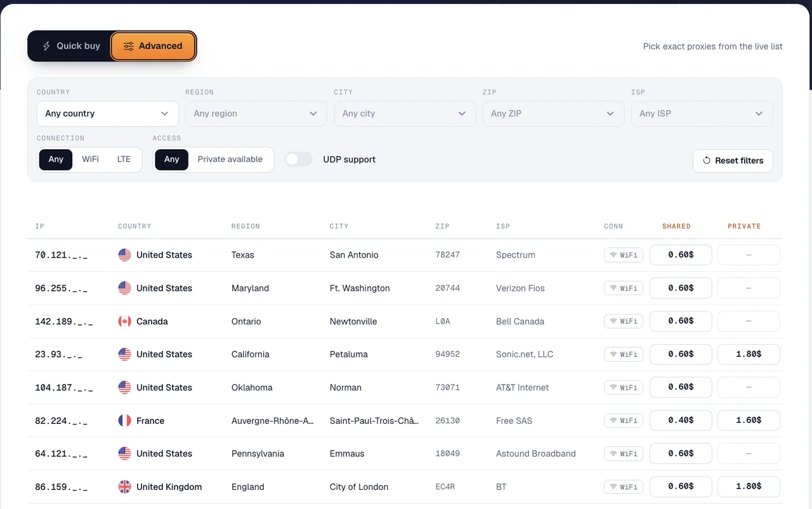
Task: Click the Astound Broadband ISP cell
Action: click(x=536, y=454)
